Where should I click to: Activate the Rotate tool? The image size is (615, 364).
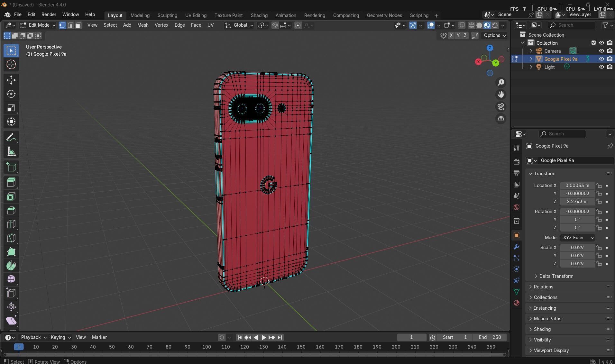11,94
